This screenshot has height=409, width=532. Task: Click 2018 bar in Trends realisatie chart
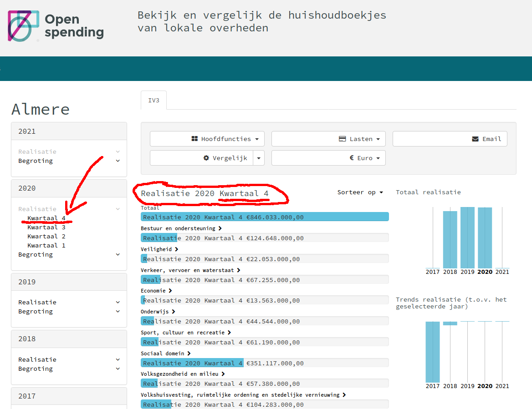450,323
